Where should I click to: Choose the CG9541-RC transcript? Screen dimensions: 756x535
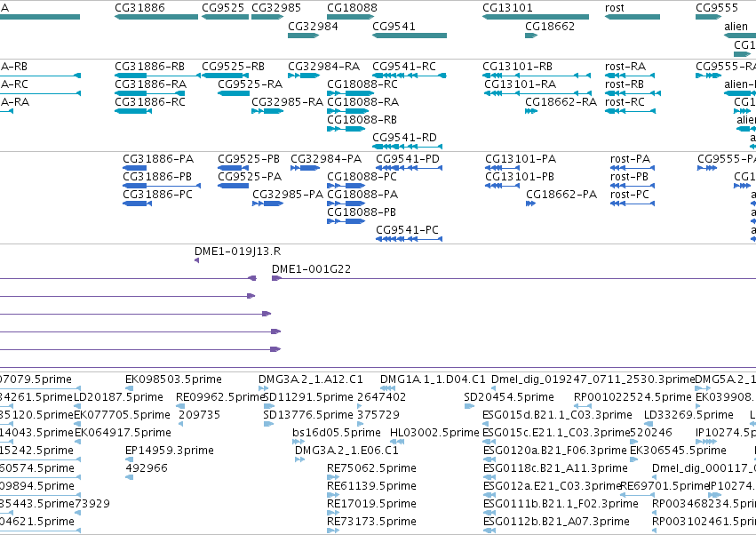[x=404, y=66]
